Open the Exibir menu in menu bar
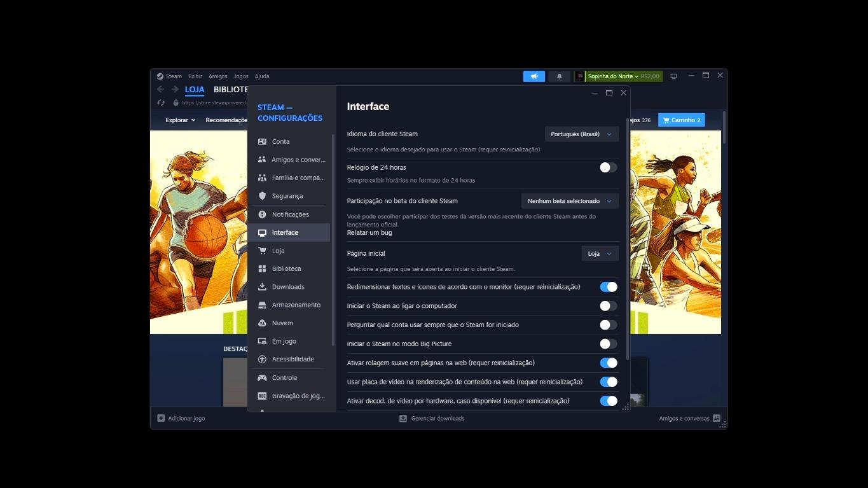Screen dimensions: 868x488 point(195,76)
